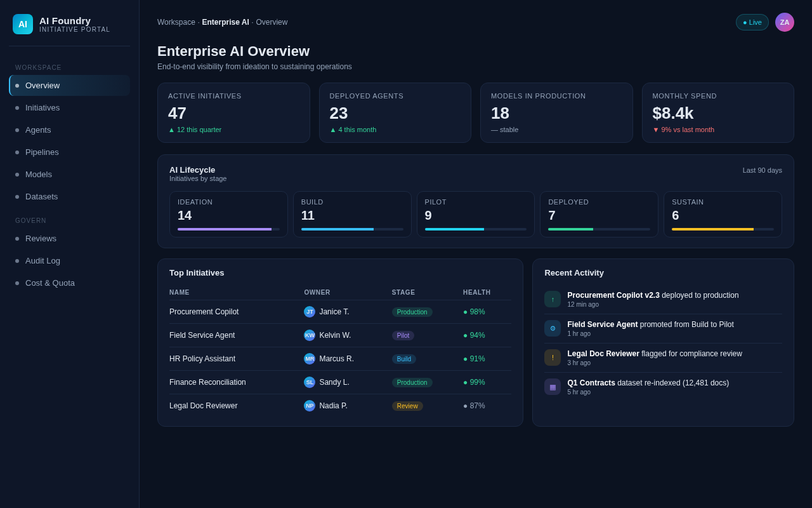Click the deploy arrow icon for Procurement Copilot v2.3
Viewport: 812px width, 508px height.
(x=553, y=299)
